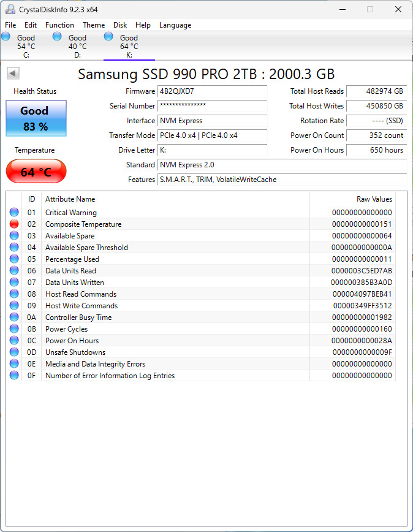The width and height of the screenshot is (413, 532).
Task: Select the K: drive tab at 64 °C
Action: pos(129,46)
